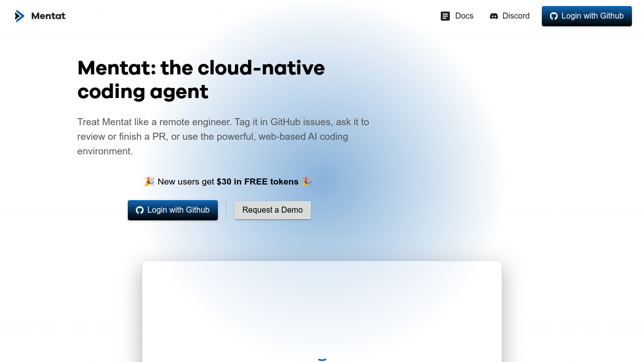
Task: Click the Discord logo icon in navbar
Action: click(494, 16)
